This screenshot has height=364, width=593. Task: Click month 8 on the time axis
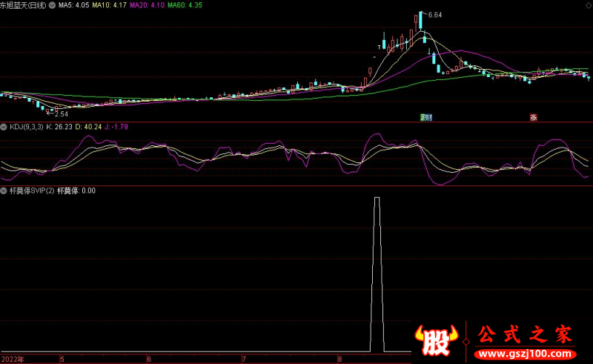(339, 359)
